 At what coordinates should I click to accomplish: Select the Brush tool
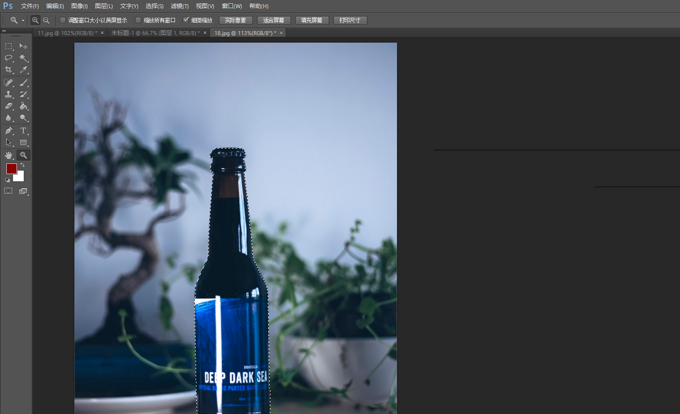coord(23,82)
